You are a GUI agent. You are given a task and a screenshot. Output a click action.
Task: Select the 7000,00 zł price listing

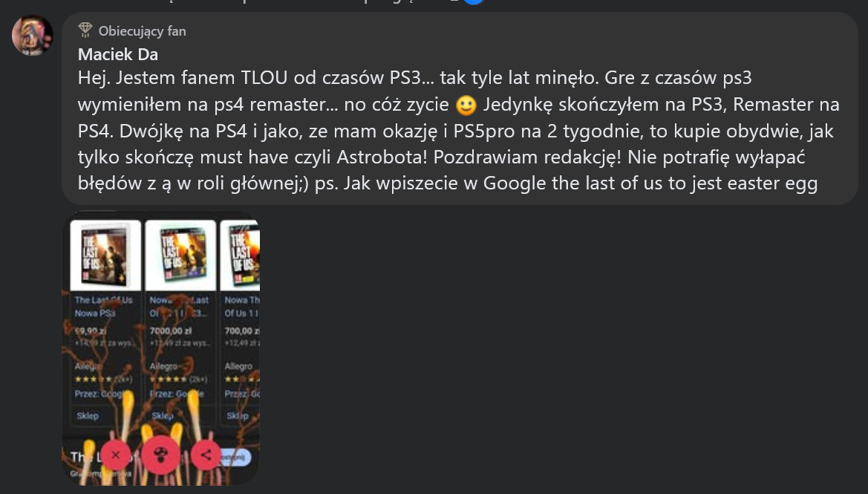click(171, 331)
